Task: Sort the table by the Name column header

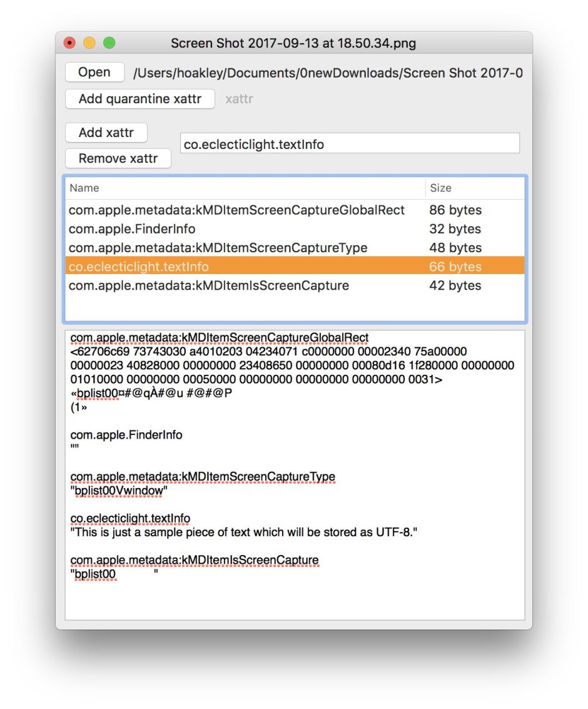Action: point(244,188)
